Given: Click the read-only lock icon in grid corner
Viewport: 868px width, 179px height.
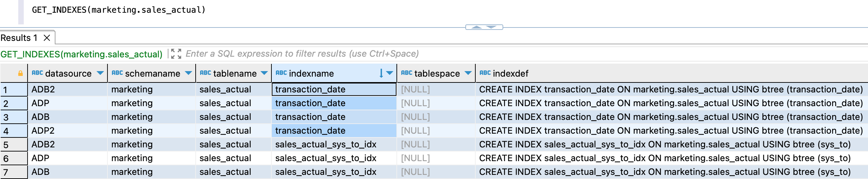Looking at the screenshot, I should pyautogui.click(x=20, y=74).
